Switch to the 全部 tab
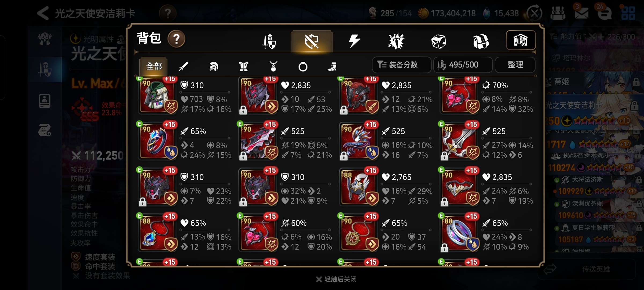 153,66
